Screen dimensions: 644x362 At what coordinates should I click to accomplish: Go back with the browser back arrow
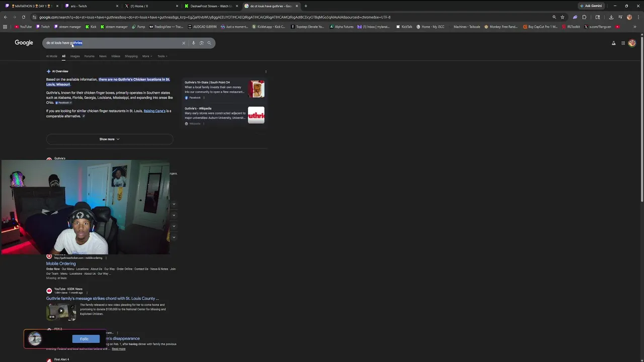click(5, 17)
